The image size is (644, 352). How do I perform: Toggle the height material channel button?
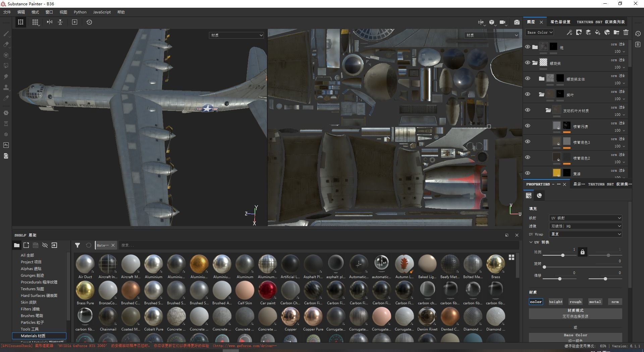(x=556, y=302)
